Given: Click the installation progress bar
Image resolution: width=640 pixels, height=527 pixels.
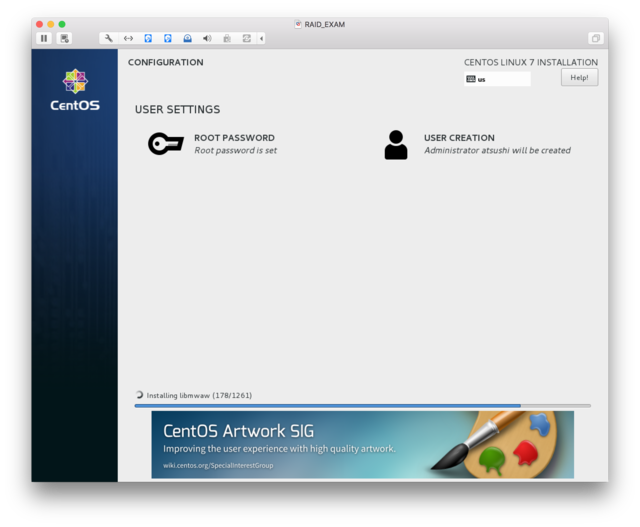Looking at the screenshot, I should point(362,406).
